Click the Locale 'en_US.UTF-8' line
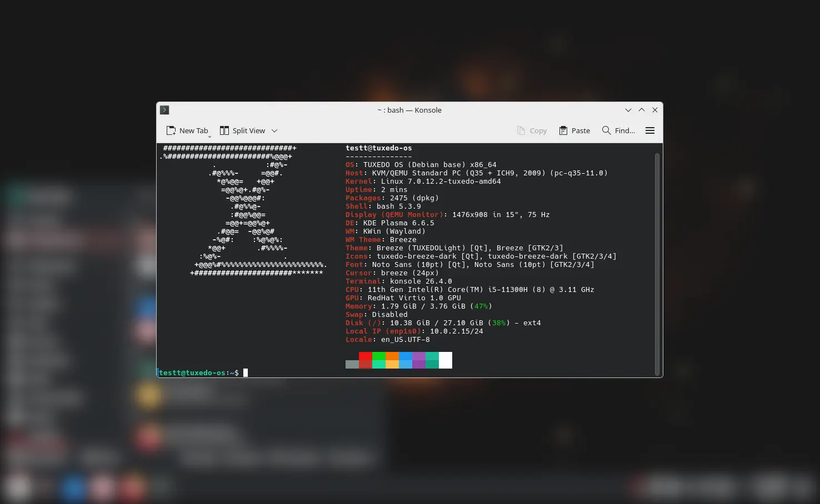Image resolution: width=820 pixels, height=504 pixels. [x=388, y=340]
